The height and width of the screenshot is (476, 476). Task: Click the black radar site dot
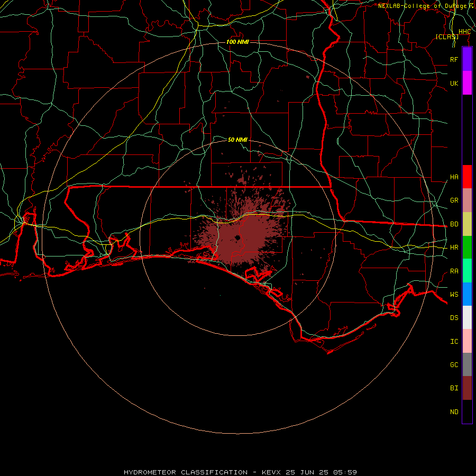point(237,237)
